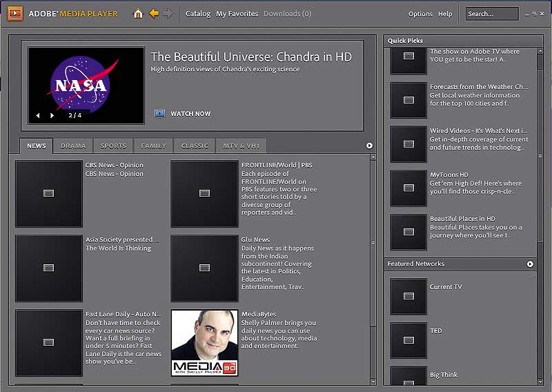Navigate forward with the grey arrow
The width and height of the screenshot is (552, 392).
click(168, 13)
